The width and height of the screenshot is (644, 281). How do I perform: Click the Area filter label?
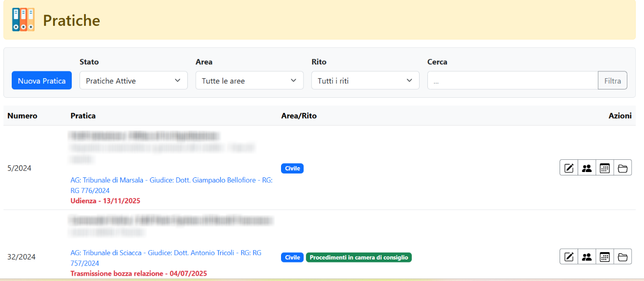pyautogui.click(x=204, y=62)
